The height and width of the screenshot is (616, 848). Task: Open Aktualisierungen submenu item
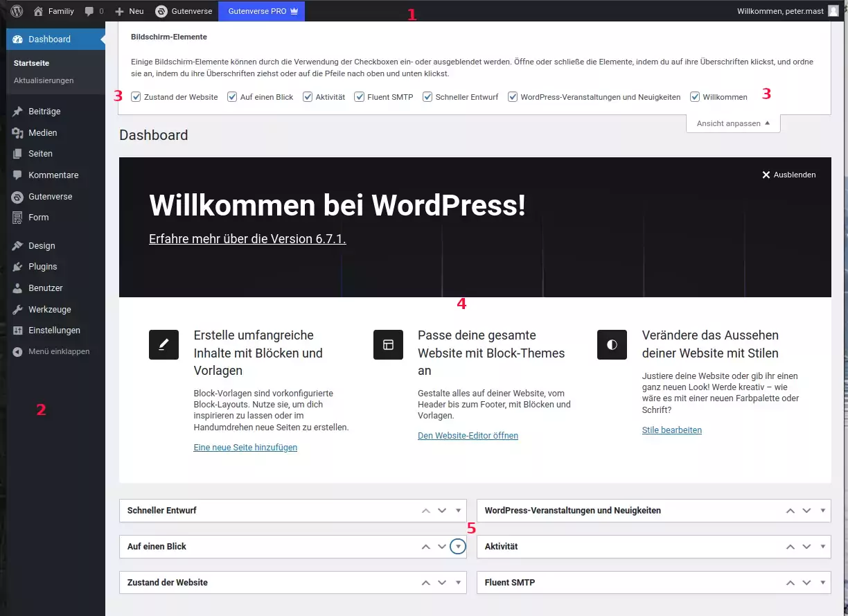pyautogui.click(x=44, y=80)
